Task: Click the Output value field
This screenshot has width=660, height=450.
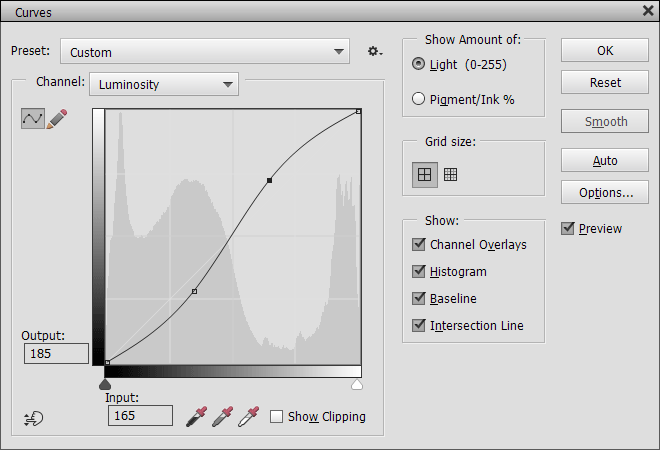Action: 56,354
